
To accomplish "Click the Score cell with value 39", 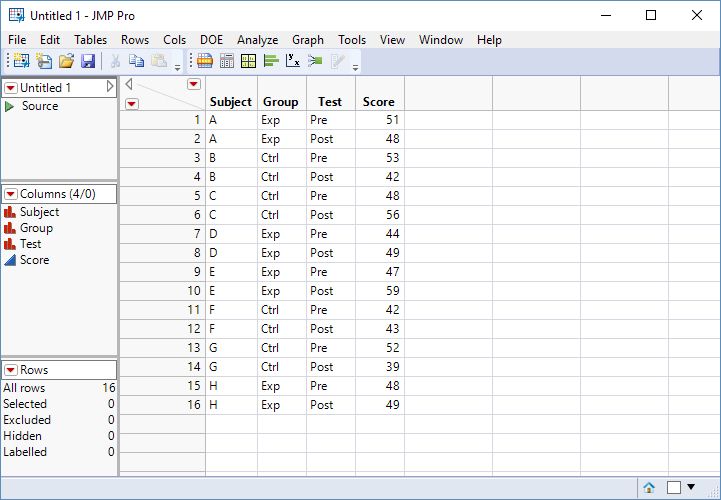I will click(x=380, y=367).
